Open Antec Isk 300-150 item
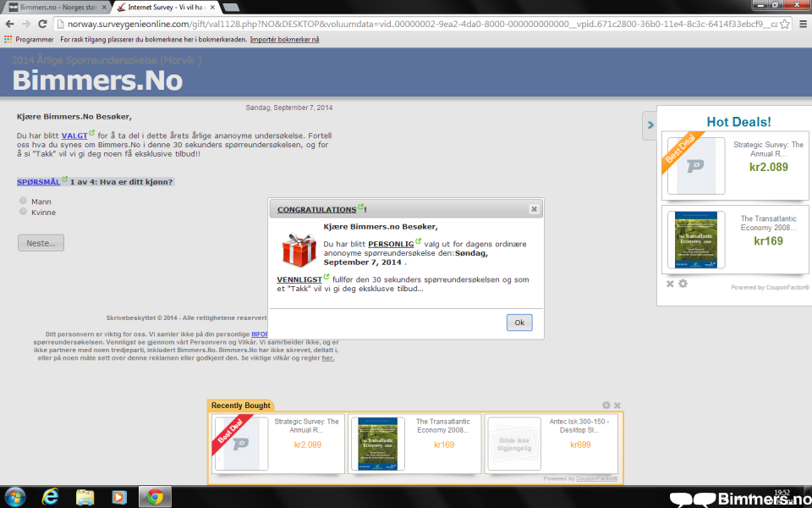The width and height of the screenshot is (812, 508). [x=551, y=444]
